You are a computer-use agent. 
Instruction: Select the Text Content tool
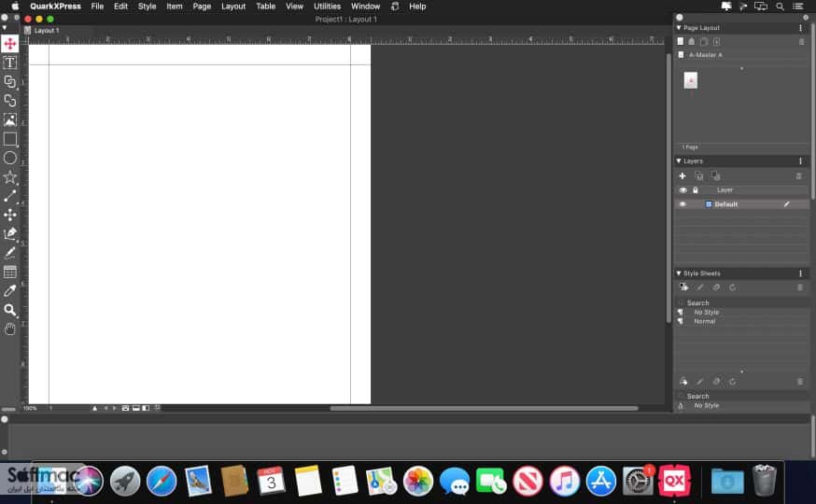(10, 63)
